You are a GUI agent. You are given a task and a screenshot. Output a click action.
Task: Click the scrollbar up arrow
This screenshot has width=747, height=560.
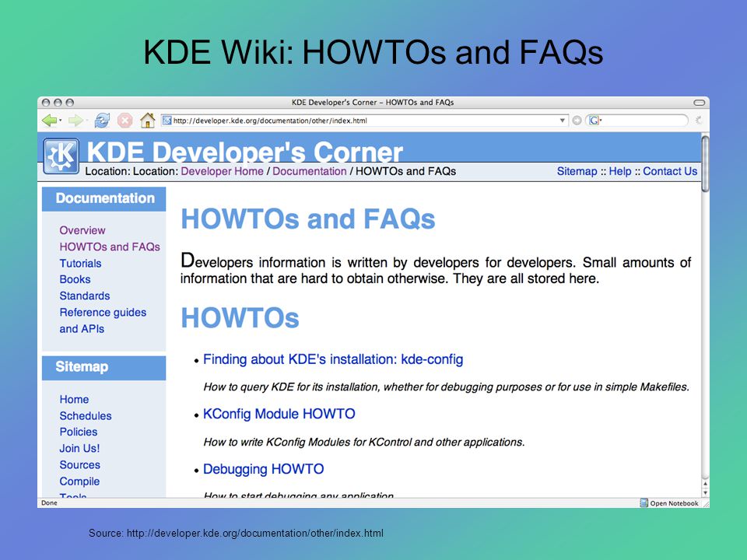click(705, 484)
